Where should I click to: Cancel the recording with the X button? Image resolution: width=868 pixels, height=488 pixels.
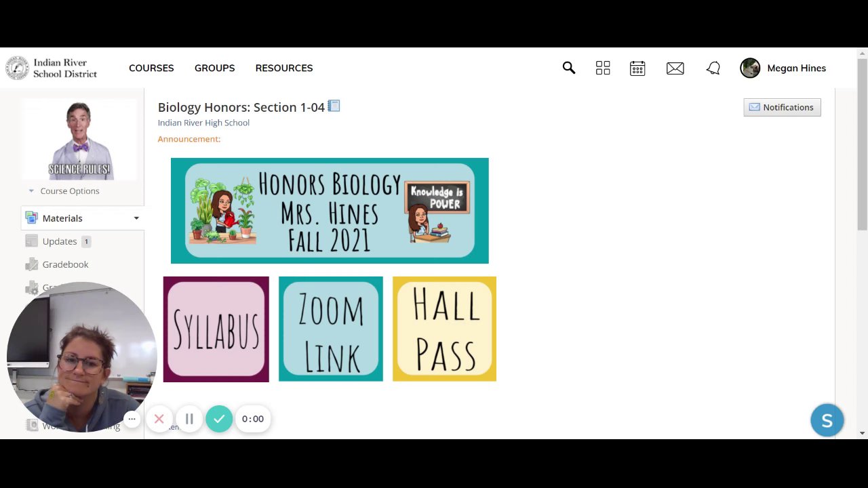(x=159, y=419)
